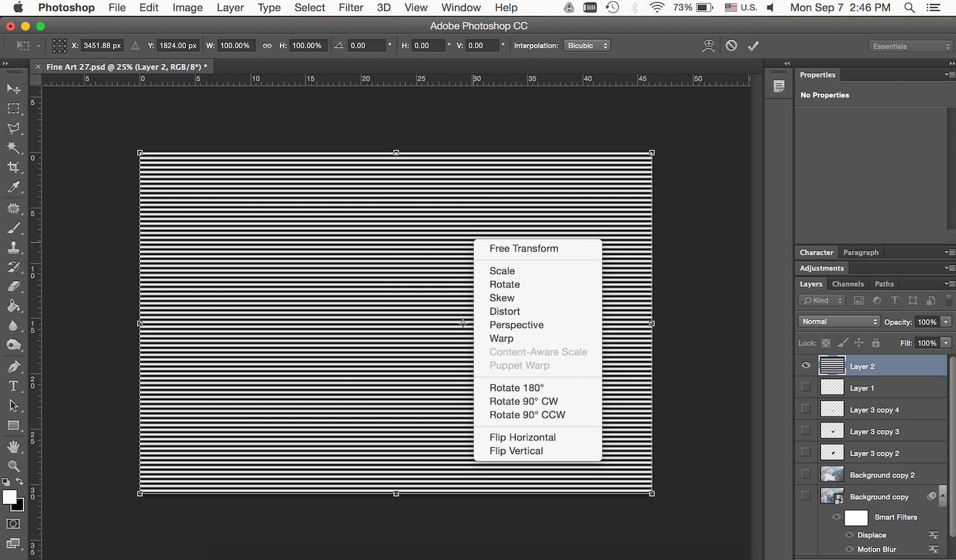Click the background color swatch
Image resolution: width=956 pixels, height=560 pixels.
point(20,506)
